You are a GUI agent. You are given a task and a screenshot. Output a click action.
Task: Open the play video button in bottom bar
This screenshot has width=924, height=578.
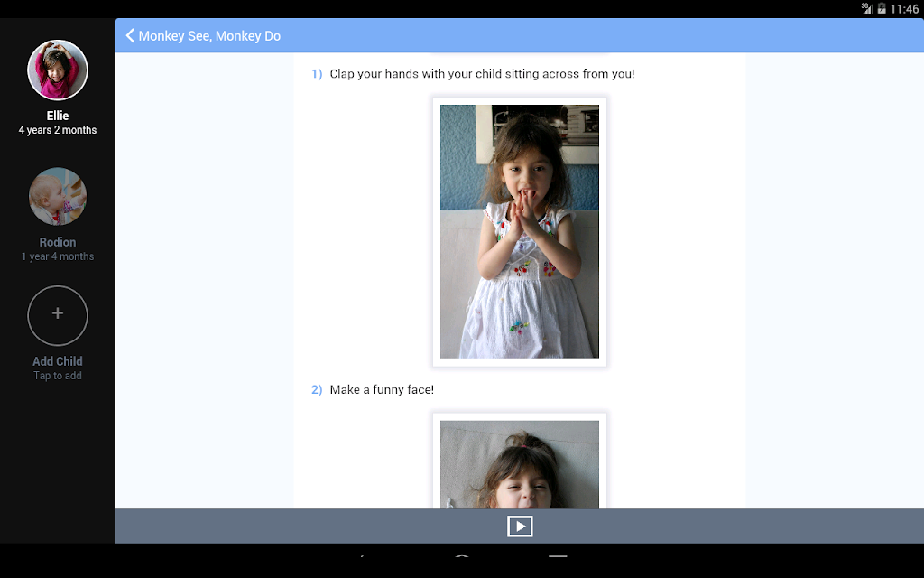(520, 527)
